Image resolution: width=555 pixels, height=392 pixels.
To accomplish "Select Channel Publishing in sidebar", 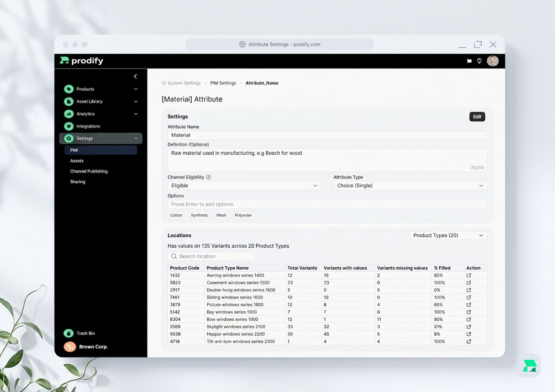I will click(x=89, y=171).
